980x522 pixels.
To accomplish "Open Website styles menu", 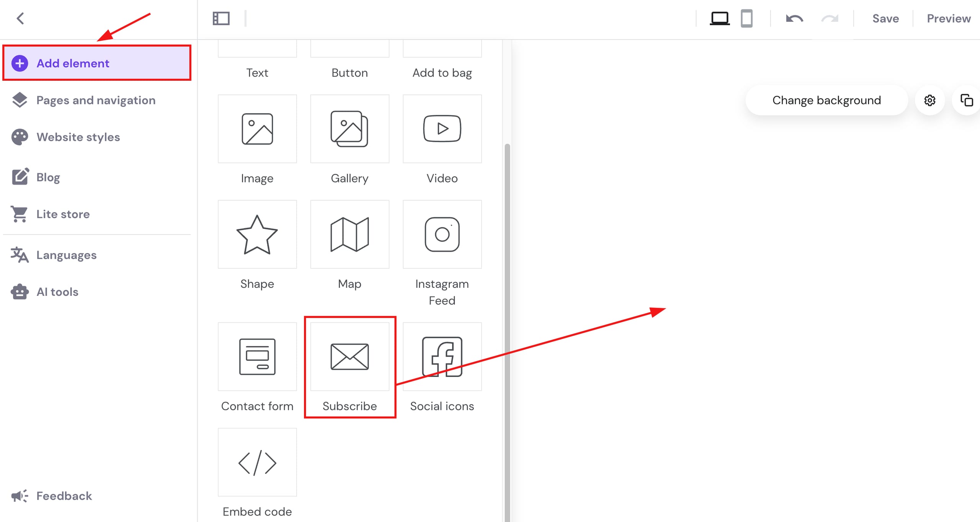I will tap(78, 137).
